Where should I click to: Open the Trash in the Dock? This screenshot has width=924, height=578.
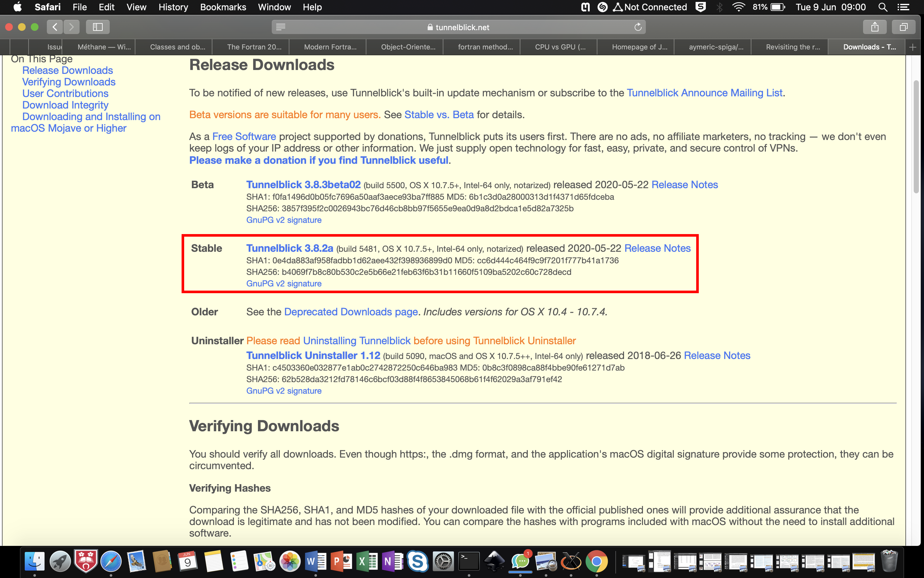pos(889,561)
